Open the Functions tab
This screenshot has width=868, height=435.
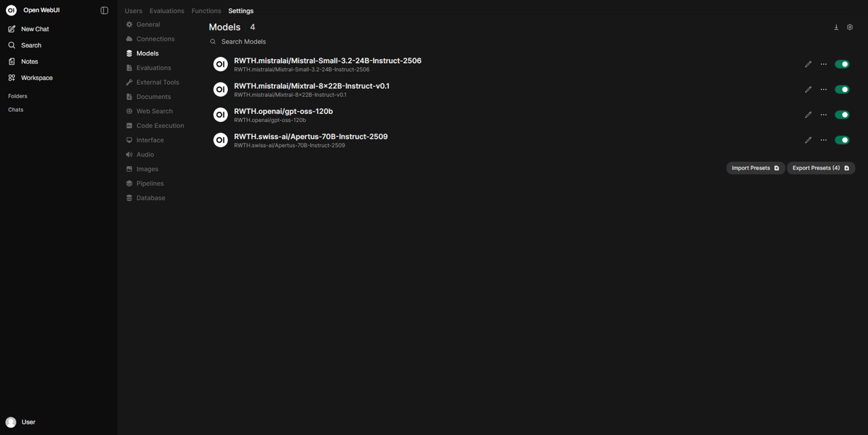[206, 11]
